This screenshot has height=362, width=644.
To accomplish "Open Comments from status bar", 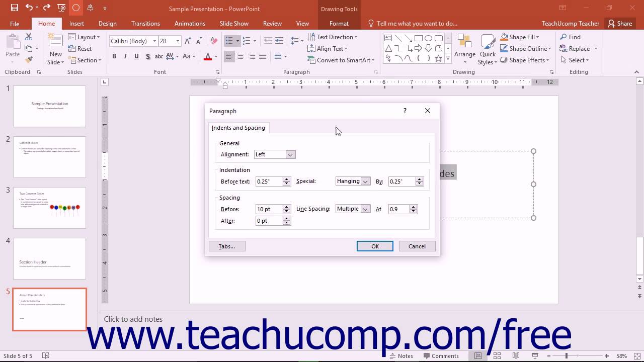I will tap(441, 356).
